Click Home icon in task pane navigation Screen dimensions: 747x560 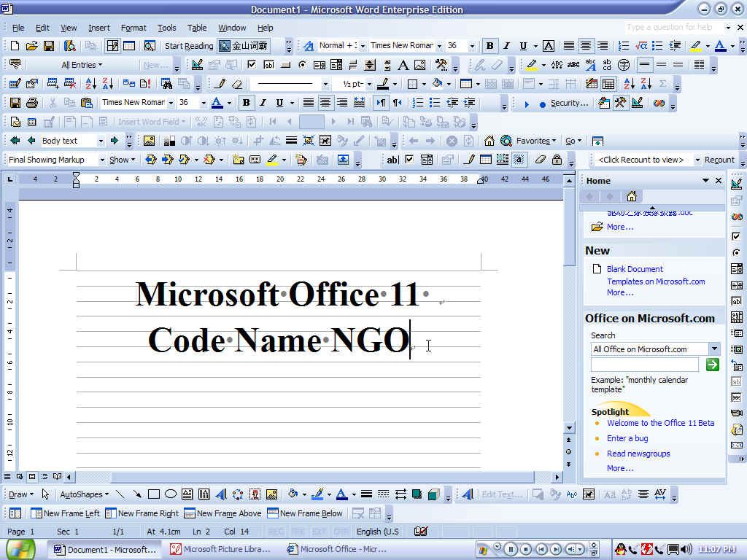pos(631,196)
